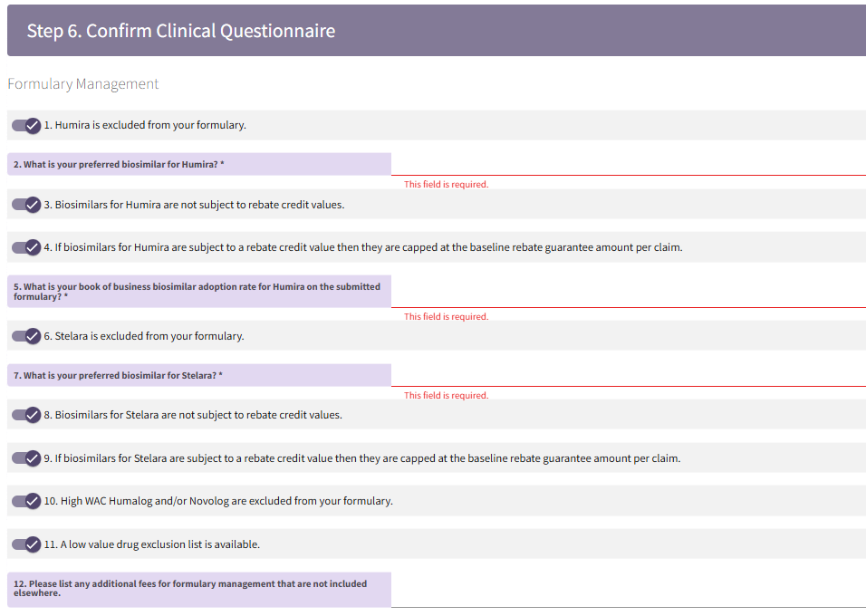866x616 pixels.
Task: Switch off the Humira biosimilar rebate cap toggle
Action: pos(26,247)
